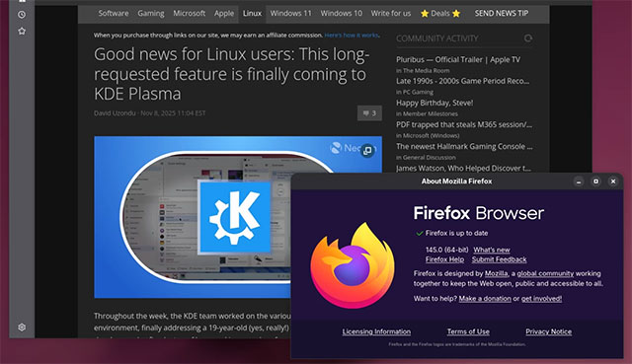Open the bookmarks star icon in sidebar
This screenshot has width=632, height=364.
22,31
